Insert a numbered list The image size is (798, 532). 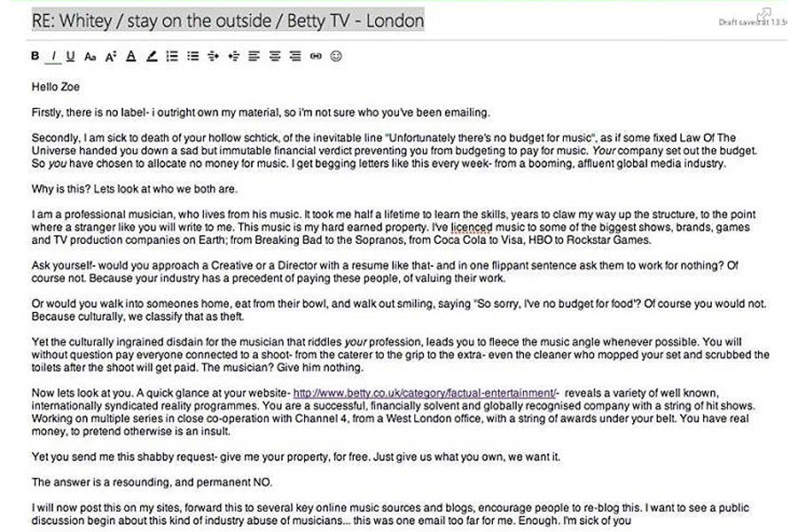tap(172, 56)
